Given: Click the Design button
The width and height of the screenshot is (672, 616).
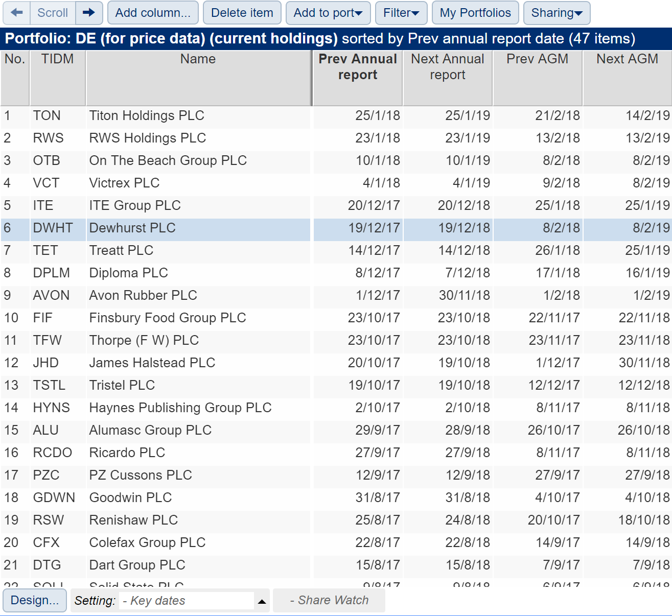Looking at the screenshot, I should (x=35, y=600).
